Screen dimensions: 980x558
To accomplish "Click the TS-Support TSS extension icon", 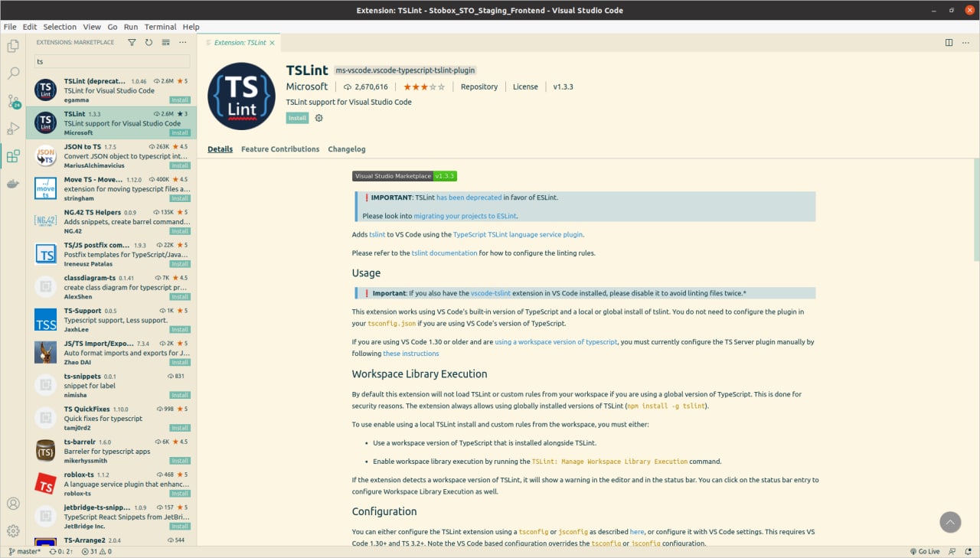I will (x=46, y=319).
